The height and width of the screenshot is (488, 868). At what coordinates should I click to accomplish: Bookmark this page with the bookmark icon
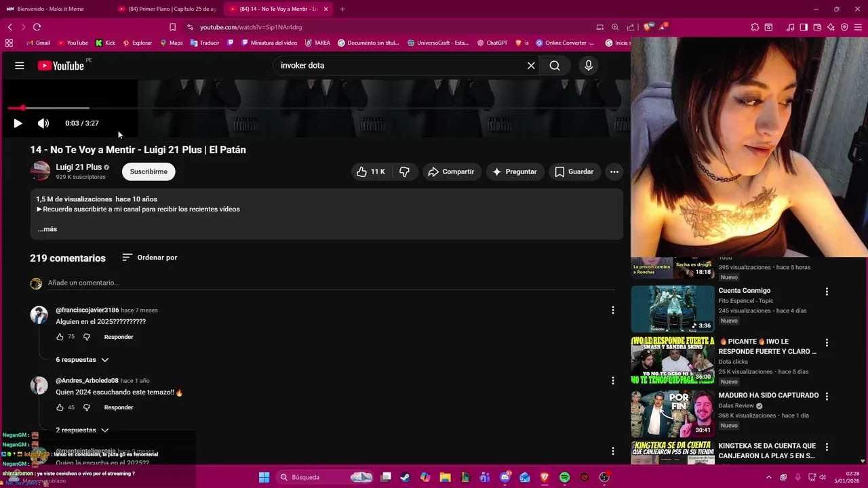point(172,27)
